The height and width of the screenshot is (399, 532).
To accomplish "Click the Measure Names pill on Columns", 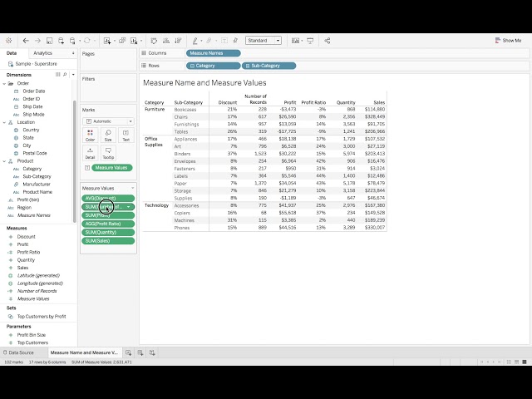I will (213, 53).
